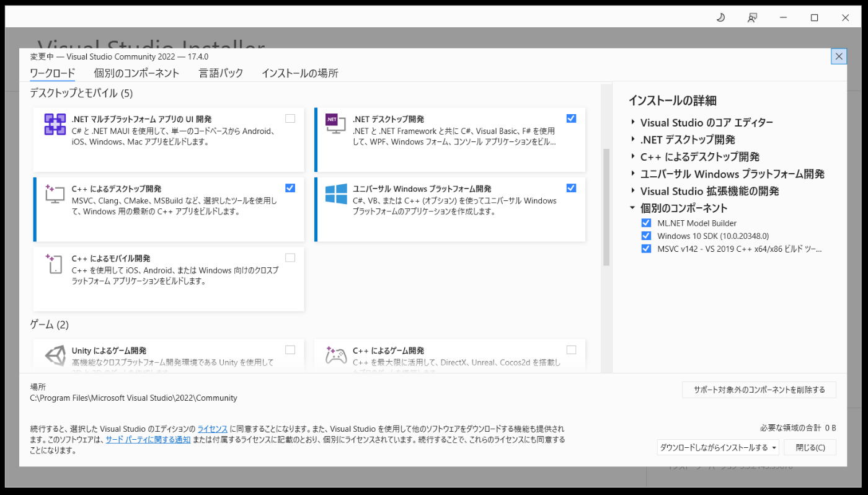Click the インストールの詳細 heading
This screenshot has height=495, width=868.
[673, 100]
